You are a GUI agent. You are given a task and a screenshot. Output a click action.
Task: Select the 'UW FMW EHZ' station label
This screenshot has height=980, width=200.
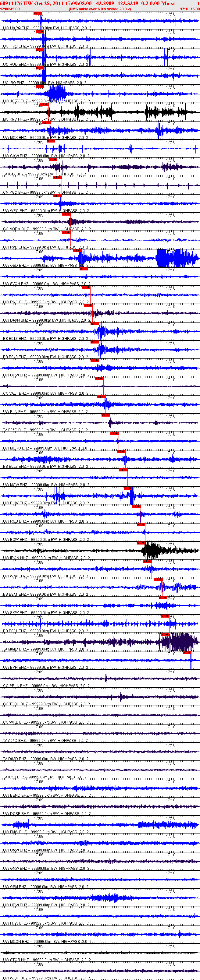(x=15, y=832)
